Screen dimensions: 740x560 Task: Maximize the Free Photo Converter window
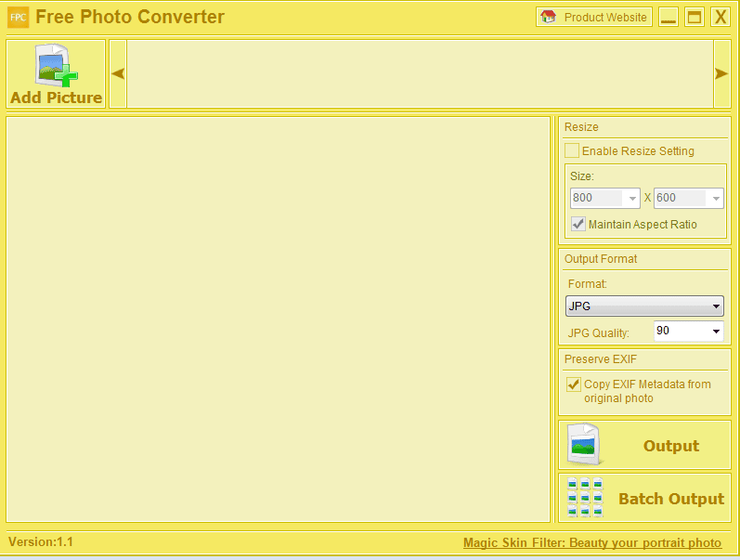click(x=695, y=17)
